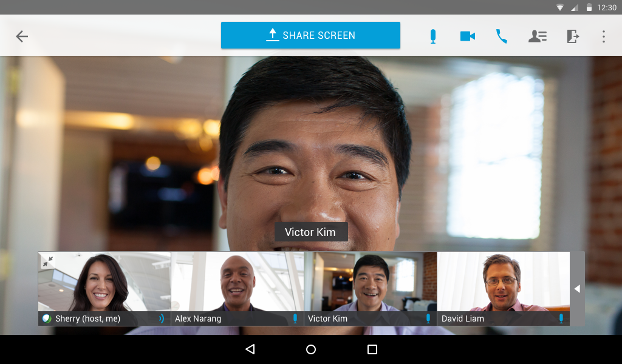This screenshot has width=622, height=364.
Task: Select Victor Kim's small video thumbnail
Action: (x=371, y=289)
